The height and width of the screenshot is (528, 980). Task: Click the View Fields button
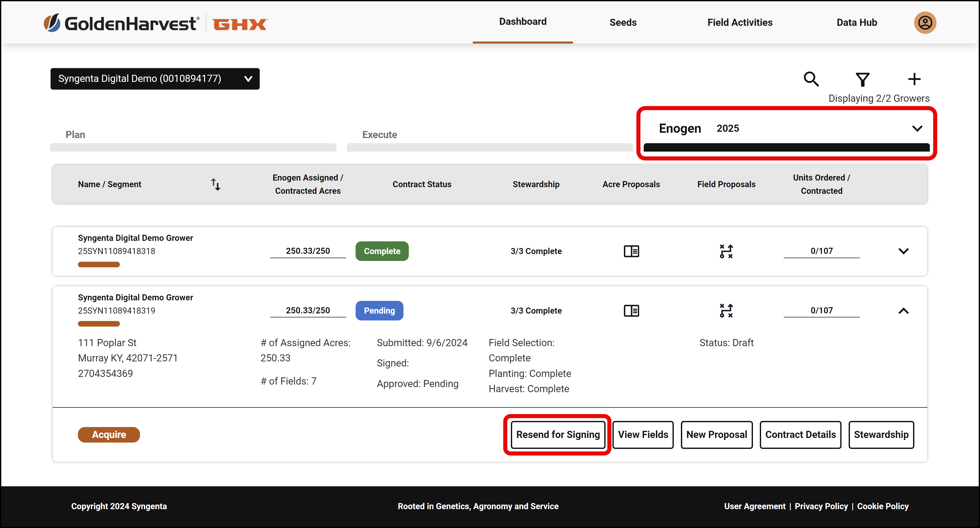point(643,434)
